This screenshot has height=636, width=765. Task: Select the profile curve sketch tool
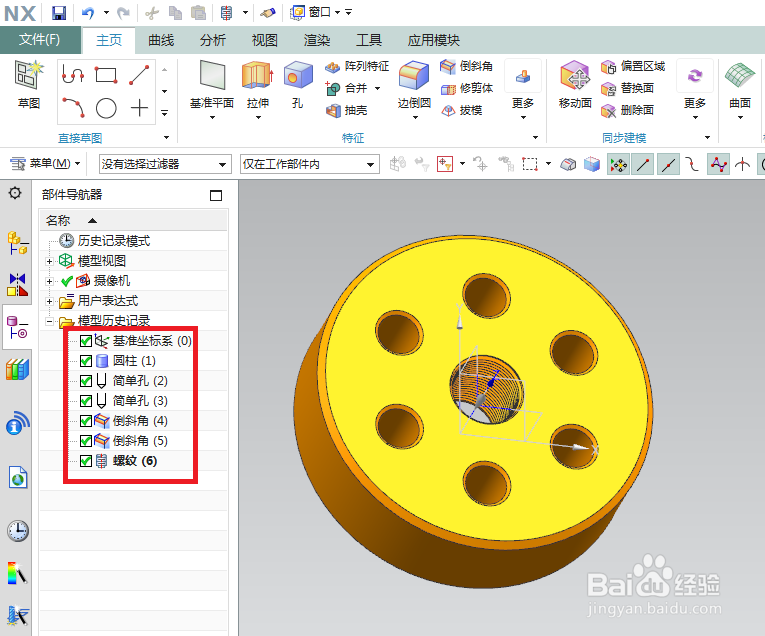point(73,75)
